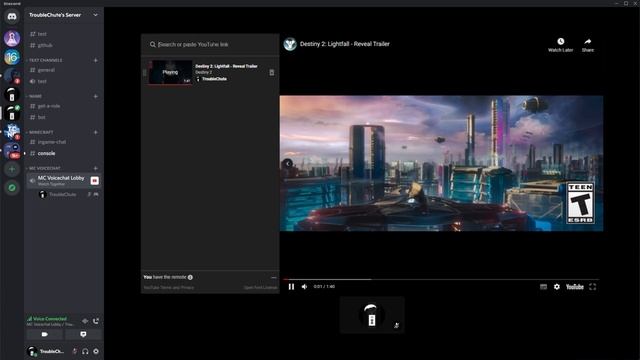The width and height of the screenshot is (640, 360).
Task: Open YouTube Terms and Privacy link
Action: click(x=169, y=287)
